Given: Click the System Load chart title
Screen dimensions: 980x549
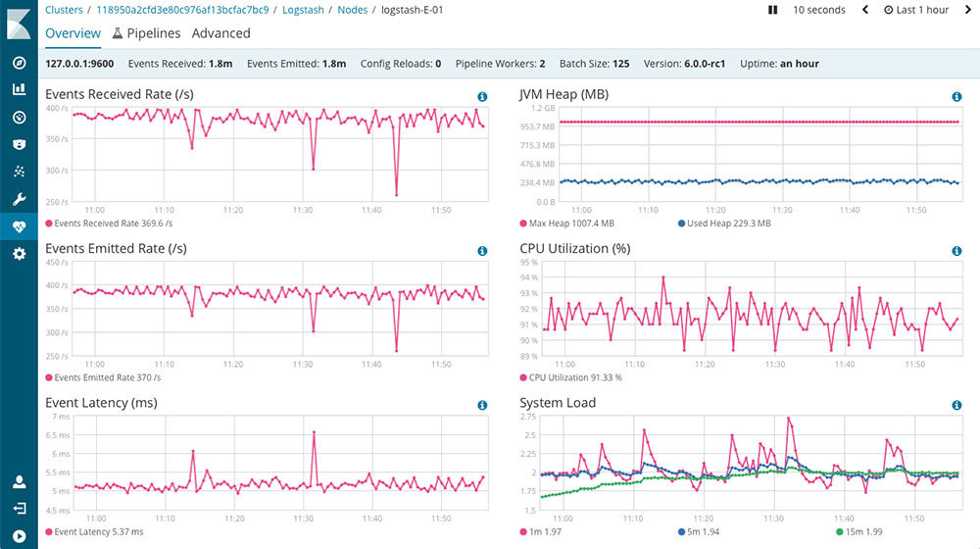Looking at the screenshot, I should coord(558,403).
